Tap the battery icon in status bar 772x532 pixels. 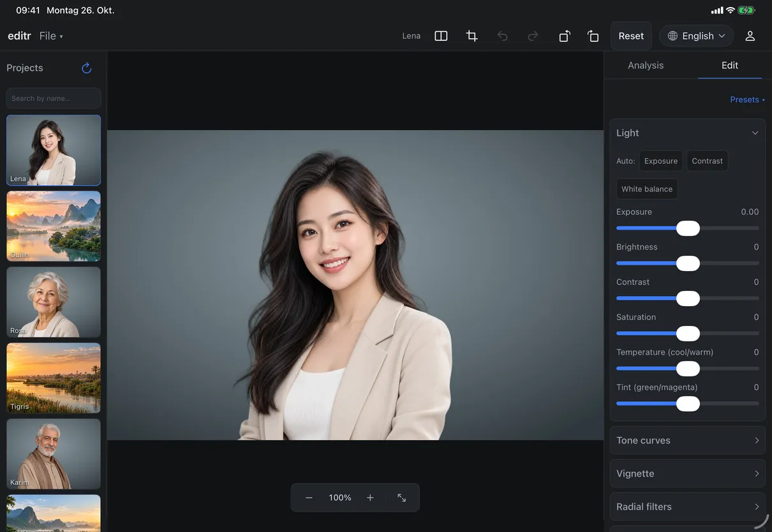[746, 10]
